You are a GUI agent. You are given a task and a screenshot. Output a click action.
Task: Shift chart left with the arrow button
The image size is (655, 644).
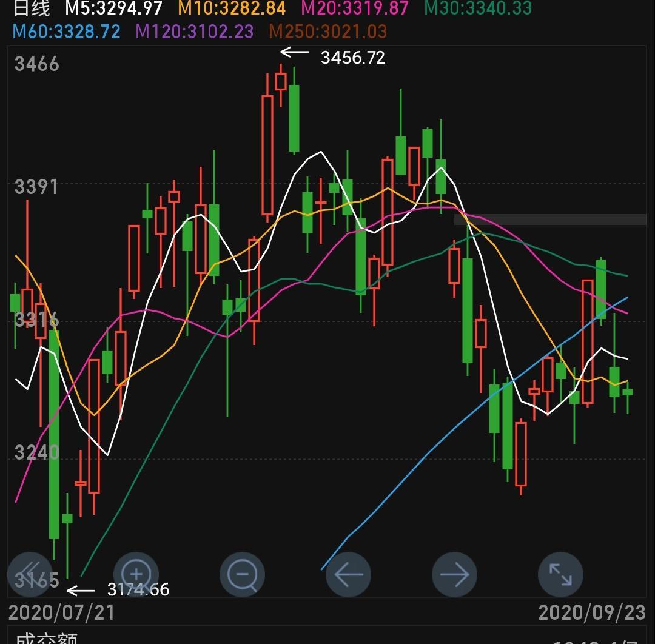(x=348, y=574)
